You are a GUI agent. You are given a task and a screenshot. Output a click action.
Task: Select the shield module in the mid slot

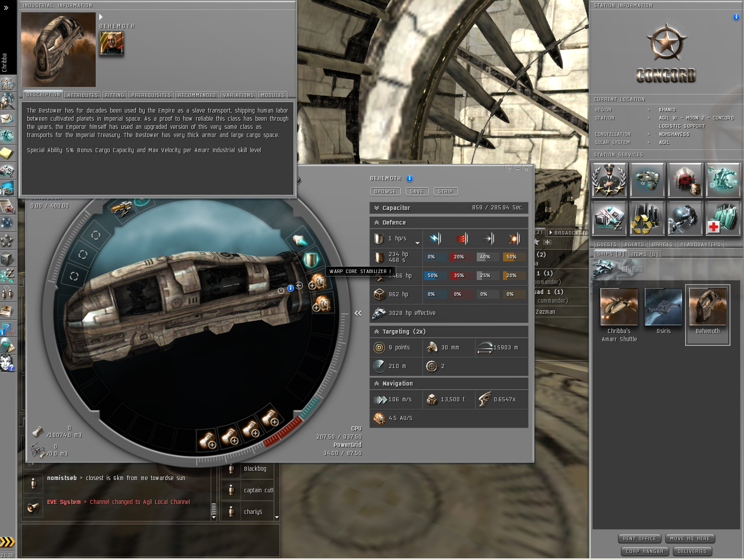click(311, 260)
